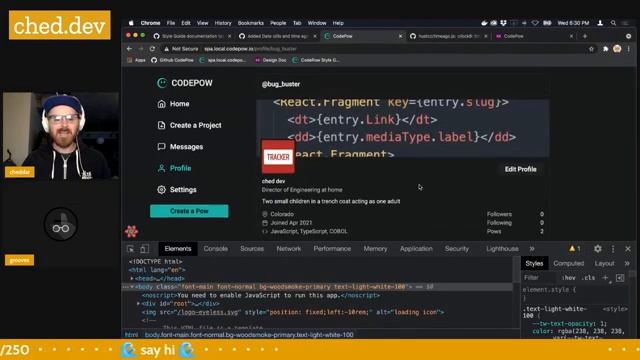The image size is (640, 360).
Task: Click the Messages chat bubble icon
Action: (x=162, y=147)
